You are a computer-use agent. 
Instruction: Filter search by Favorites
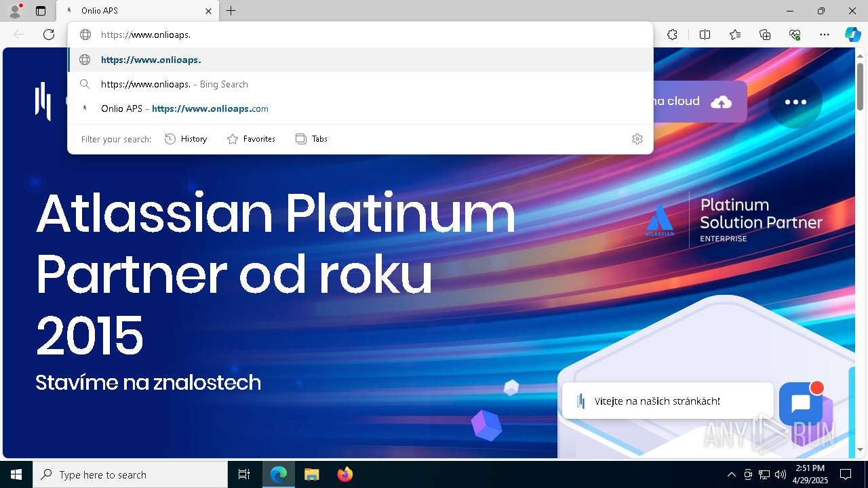coord(251,139)
